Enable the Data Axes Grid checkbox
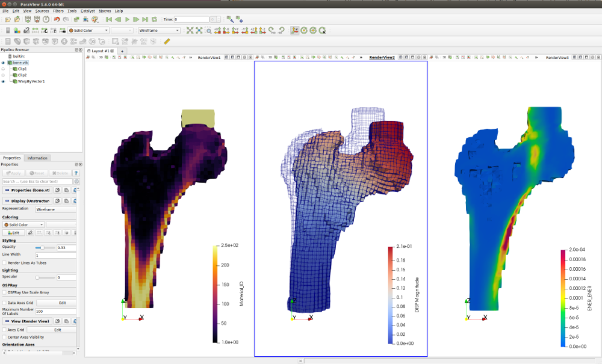The width and height of the screenshot is (602, 364). [5, 303]
